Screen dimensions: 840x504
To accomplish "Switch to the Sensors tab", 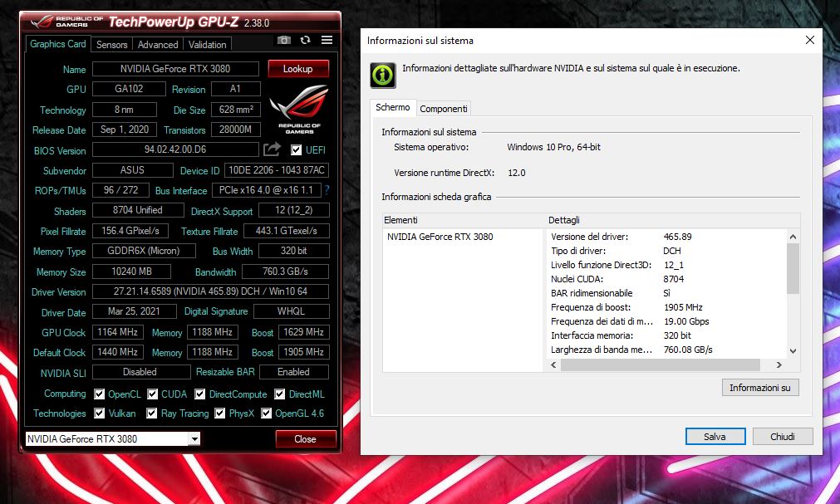I will pyautogui.click(x=112, y=45).
